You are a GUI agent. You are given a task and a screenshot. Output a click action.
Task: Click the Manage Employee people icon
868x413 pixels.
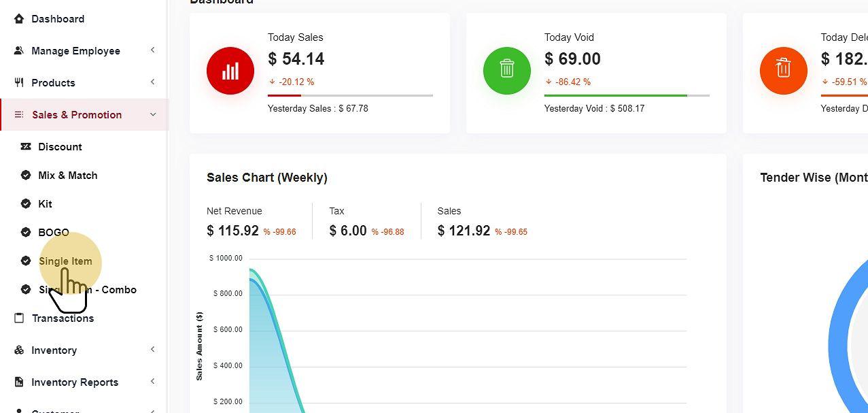19,51
